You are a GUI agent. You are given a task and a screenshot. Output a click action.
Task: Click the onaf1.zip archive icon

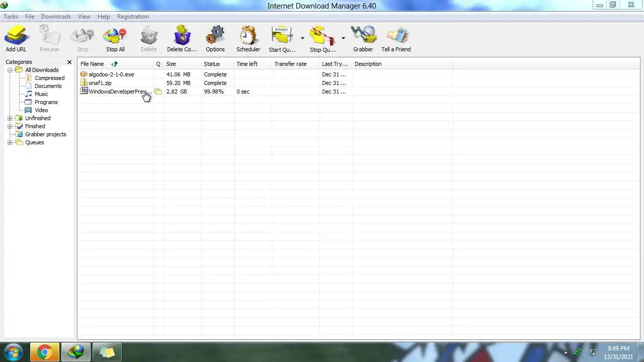point(84,83)
